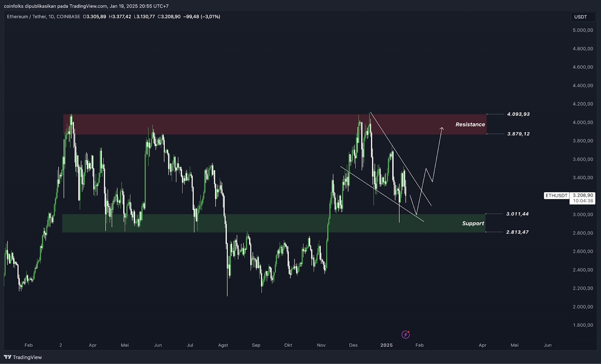Click the 4.000,00 price axis label
This screenshot has width=601, height=364.
pos(583,122)
